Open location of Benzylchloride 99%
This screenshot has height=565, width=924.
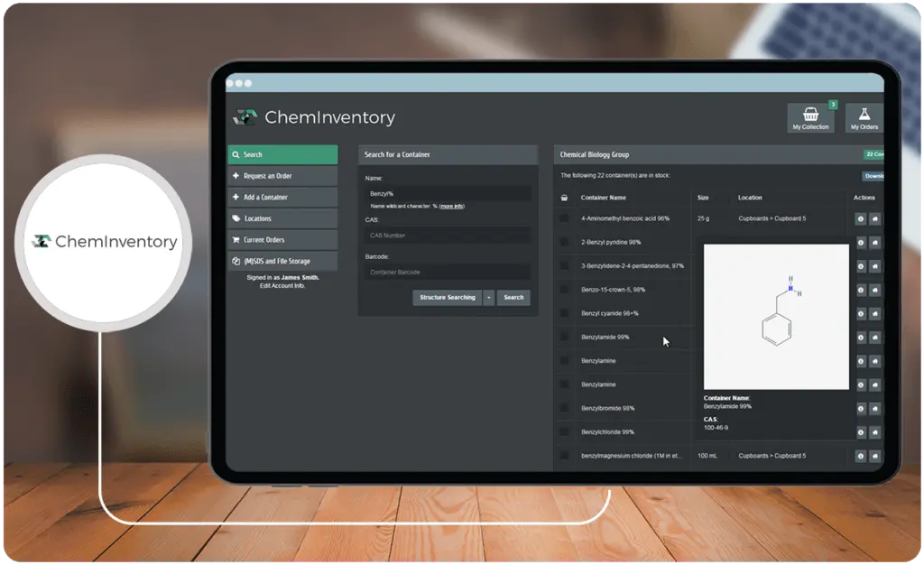(x=875, y=432)
